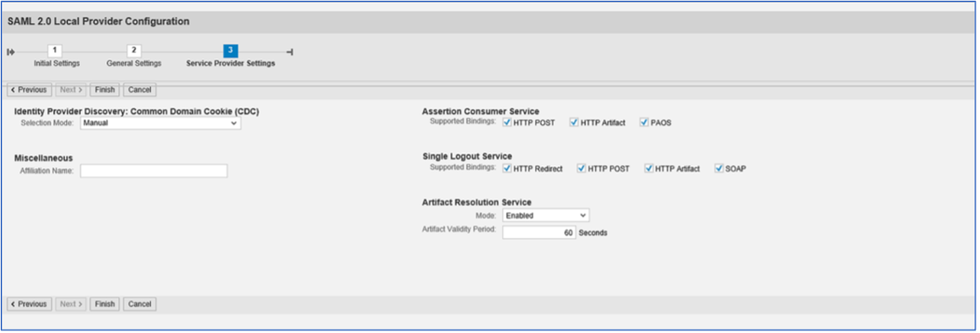Select step 3 Service Provider Settings
The height and width of the screenshot is (333, 980).
point(231,51)
